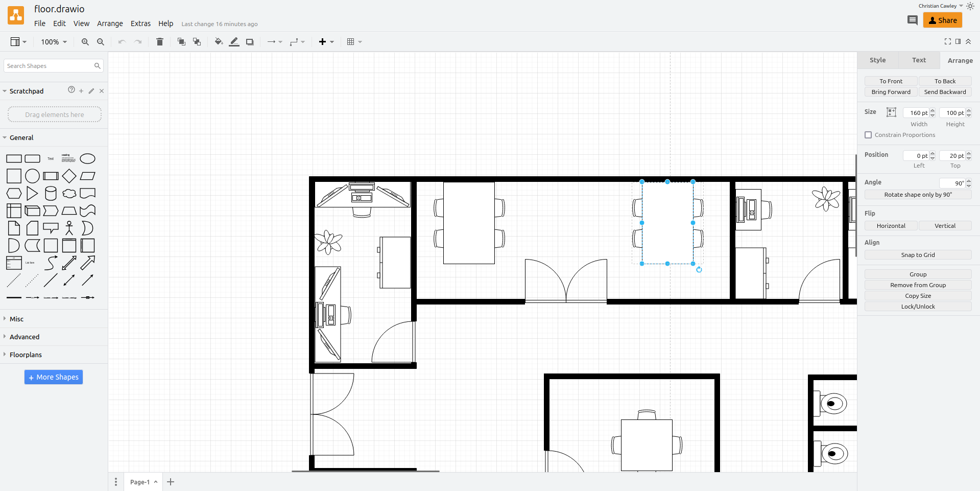
Task: Open the Extras menu
Action: click(140, 24)
